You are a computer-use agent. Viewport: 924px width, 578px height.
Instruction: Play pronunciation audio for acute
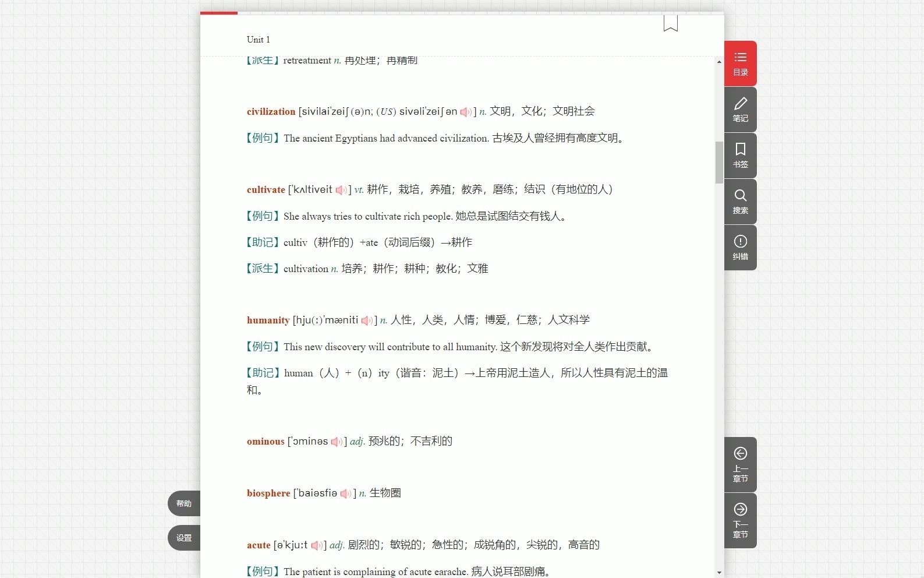(x=317, y=545)
